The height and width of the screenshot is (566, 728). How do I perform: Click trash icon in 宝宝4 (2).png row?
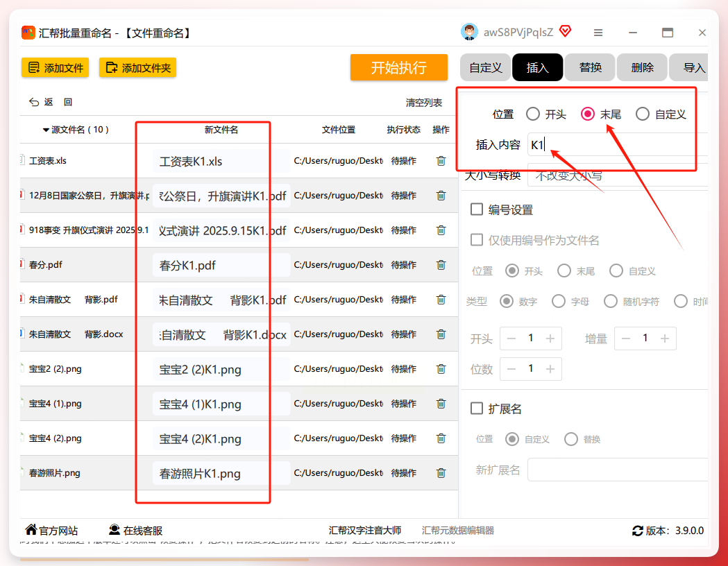(441, 438)
